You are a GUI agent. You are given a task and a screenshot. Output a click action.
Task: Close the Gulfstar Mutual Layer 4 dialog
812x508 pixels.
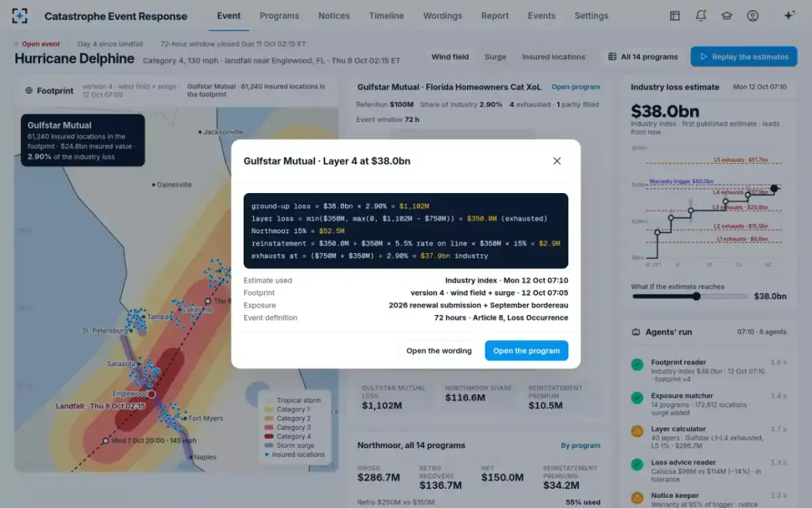click(x=557, y=161)
